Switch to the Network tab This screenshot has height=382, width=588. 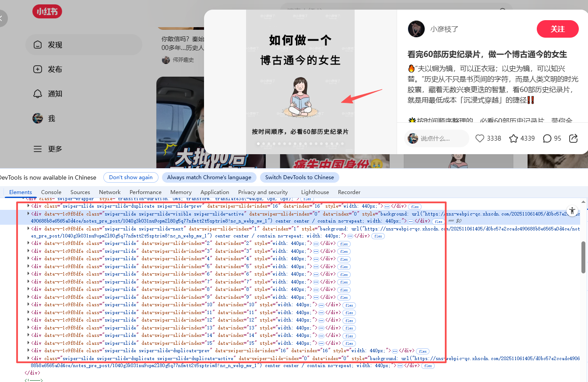click(110, 192)
